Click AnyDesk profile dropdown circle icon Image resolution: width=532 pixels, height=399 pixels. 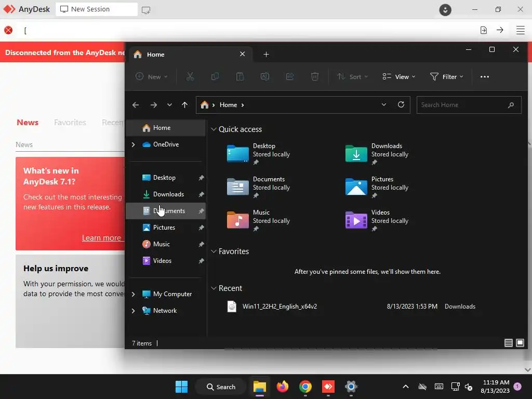tap(445, 9)
